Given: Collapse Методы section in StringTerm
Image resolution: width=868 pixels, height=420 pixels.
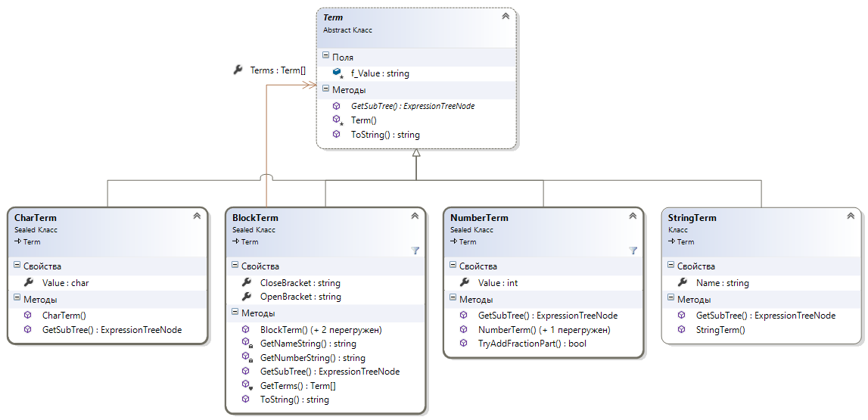Looking at the screenshot, I should (671, 299).
